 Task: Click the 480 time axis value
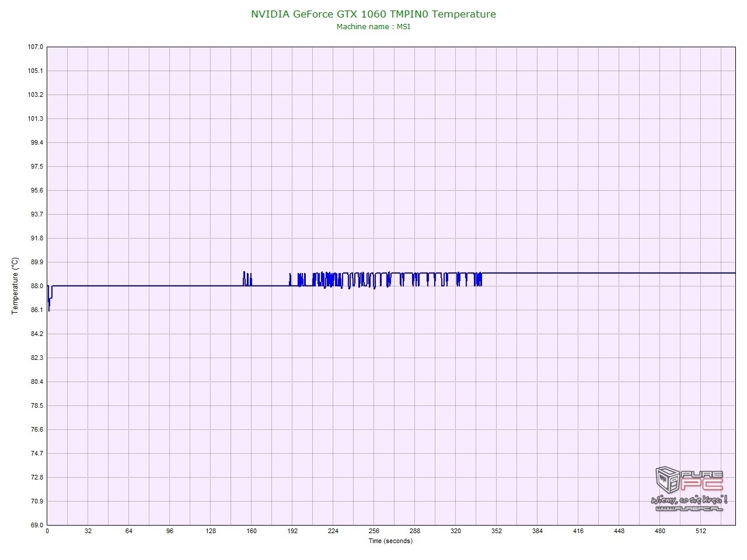click(660, 531)
